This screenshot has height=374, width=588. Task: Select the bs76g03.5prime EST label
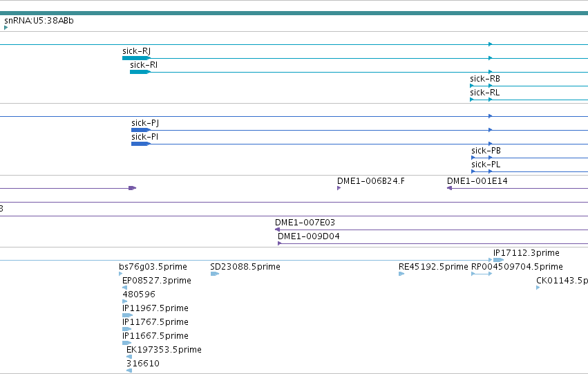pyautogui.click(x=153, y=267)
